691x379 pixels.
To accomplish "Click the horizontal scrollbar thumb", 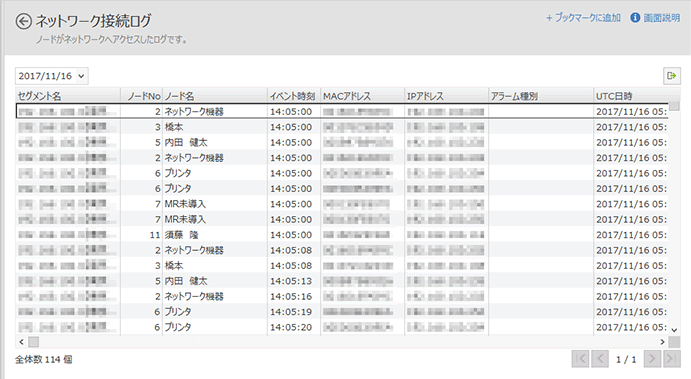I will point(34,342).
